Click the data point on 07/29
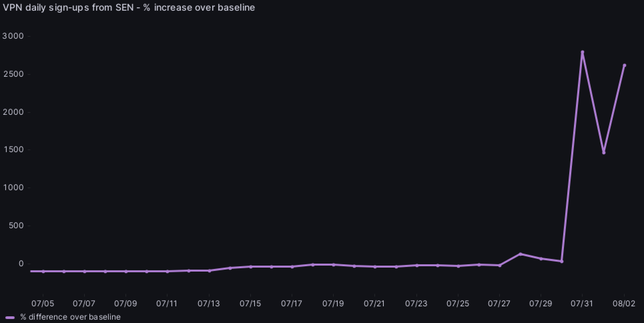Screen dimensions: 644x323 pos(541,259)
